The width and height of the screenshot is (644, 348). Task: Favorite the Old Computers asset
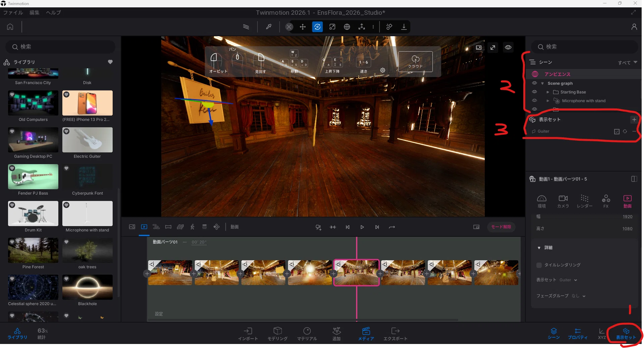(12, 94)
